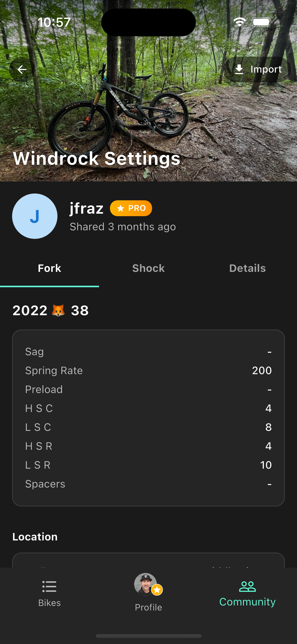297x644 pixels.
Task: Tap the Wi-Fi status icon
Action: (239, 22)
